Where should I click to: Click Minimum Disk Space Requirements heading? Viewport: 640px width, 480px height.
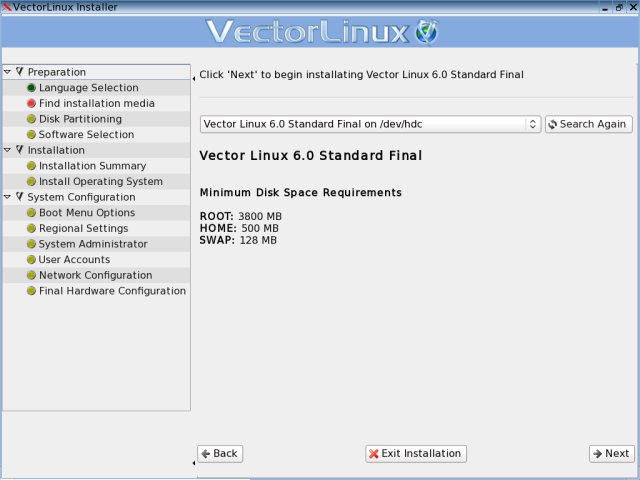pyautogui.click(x=301, y=193)
